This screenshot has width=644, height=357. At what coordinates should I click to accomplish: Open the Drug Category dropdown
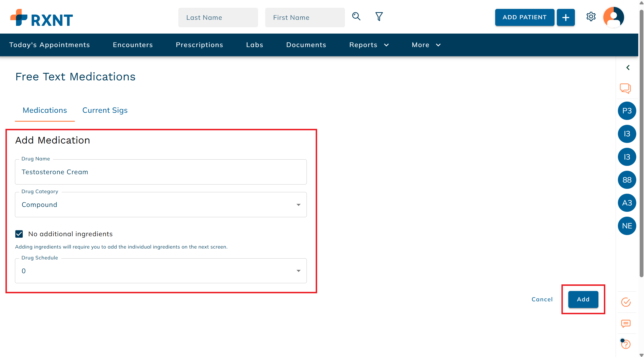(x=298, y=204)
